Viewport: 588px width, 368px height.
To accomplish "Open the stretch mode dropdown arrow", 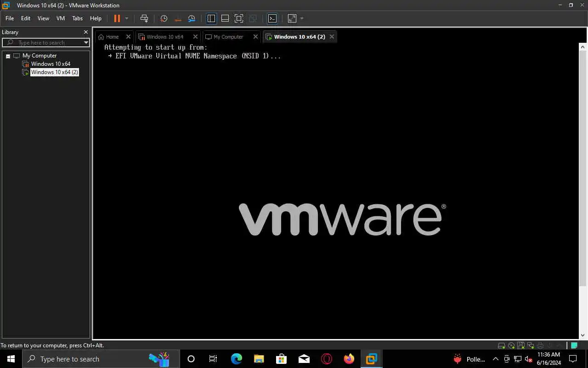I will pos(302,18).
